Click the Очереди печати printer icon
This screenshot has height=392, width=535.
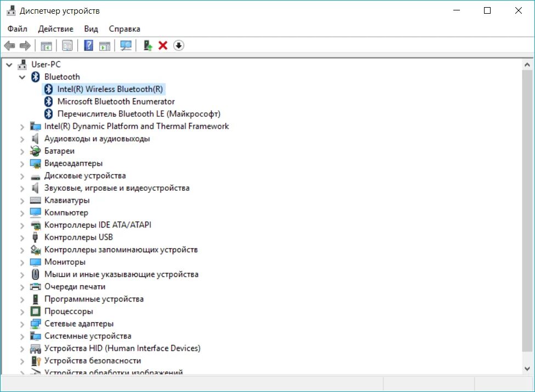35,287
